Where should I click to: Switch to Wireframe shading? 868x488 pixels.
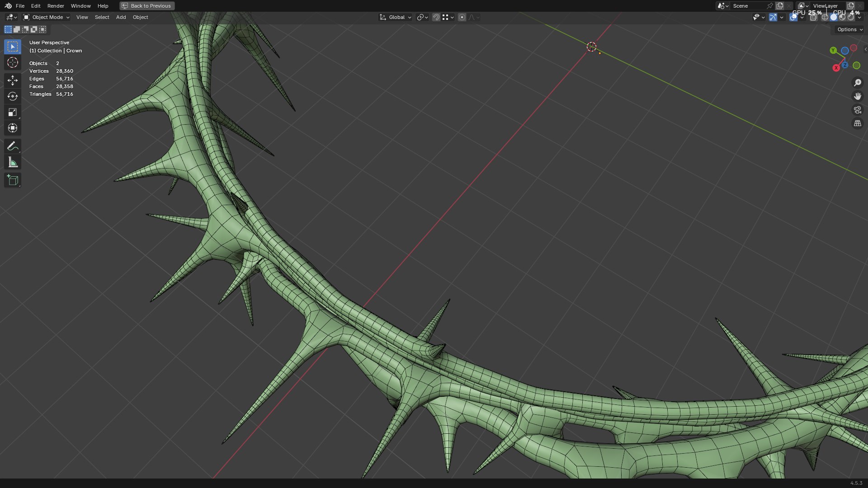(825, 17)
